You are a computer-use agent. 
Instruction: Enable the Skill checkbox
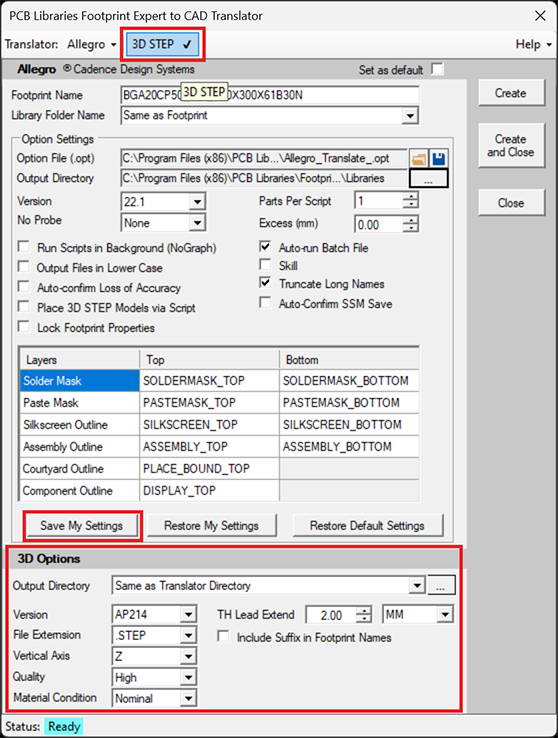(265, 265)
